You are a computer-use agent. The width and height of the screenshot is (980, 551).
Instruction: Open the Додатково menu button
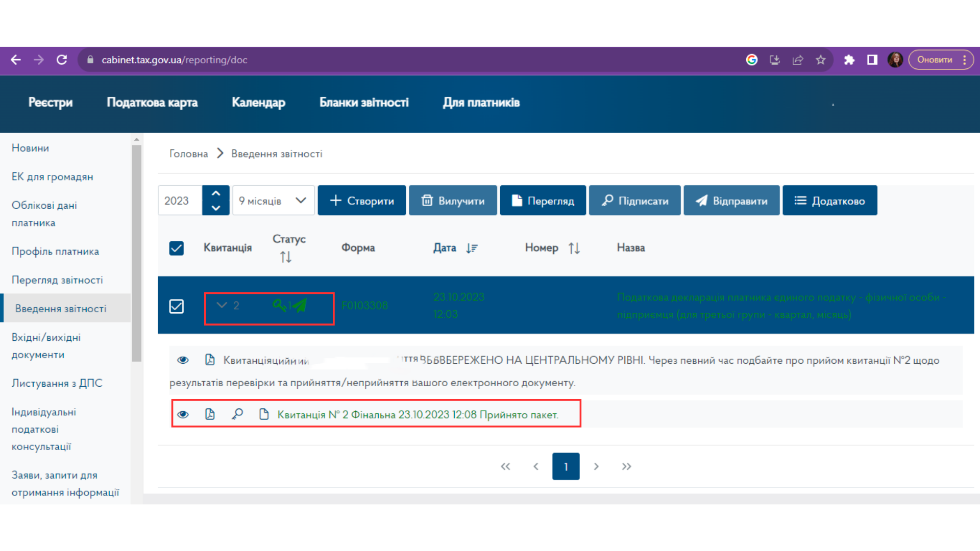point(830,201)
